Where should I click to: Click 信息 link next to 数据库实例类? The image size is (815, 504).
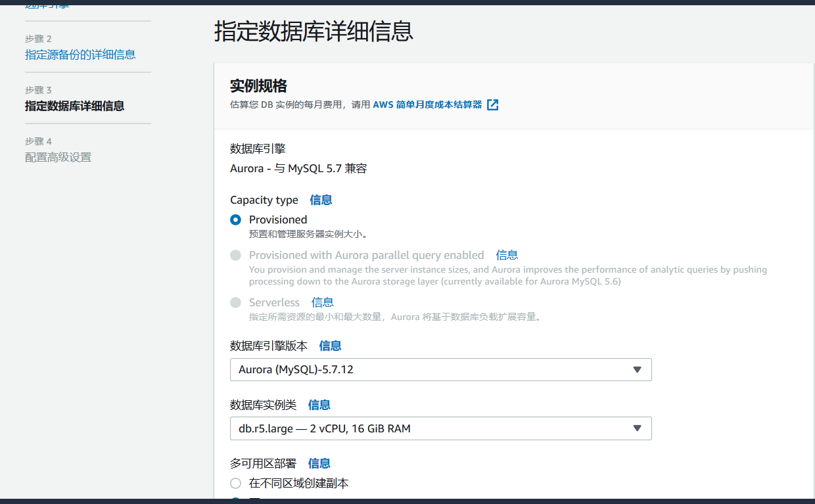coord(319,405)
